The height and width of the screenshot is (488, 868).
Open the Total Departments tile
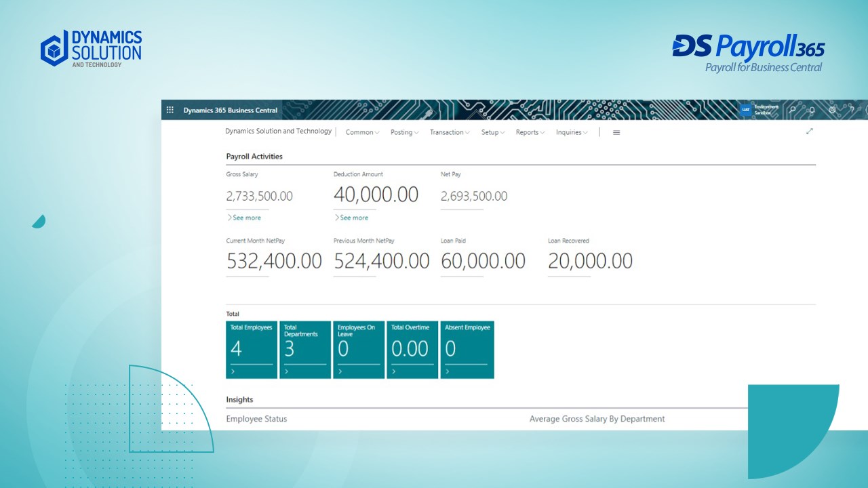click(305, 350)
